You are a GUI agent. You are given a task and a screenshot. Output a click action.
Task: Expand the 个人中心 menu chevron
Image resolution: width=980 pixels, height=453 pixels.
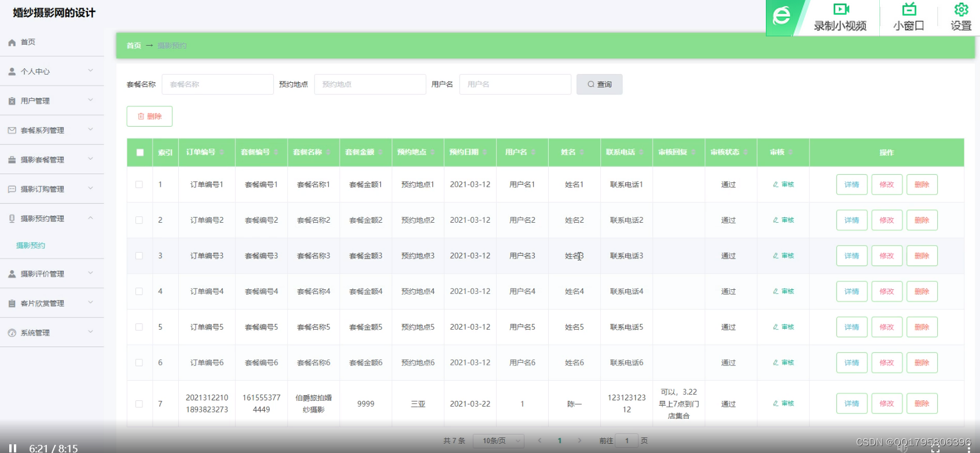pyautogui.click(x=90, y=71)
